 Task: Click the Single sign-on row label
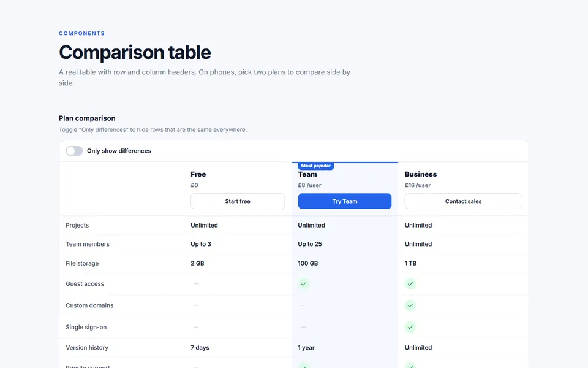coord(86,328)
